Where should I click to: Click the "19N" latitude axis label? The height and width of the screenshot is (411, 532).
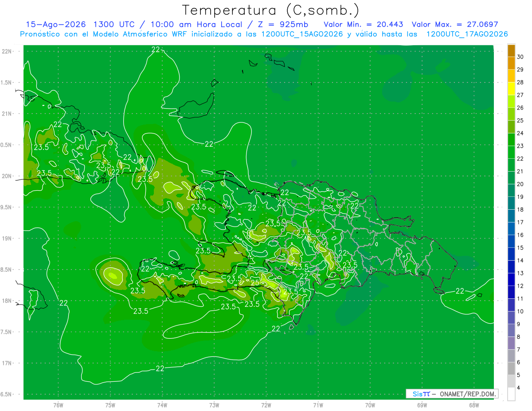7,238
